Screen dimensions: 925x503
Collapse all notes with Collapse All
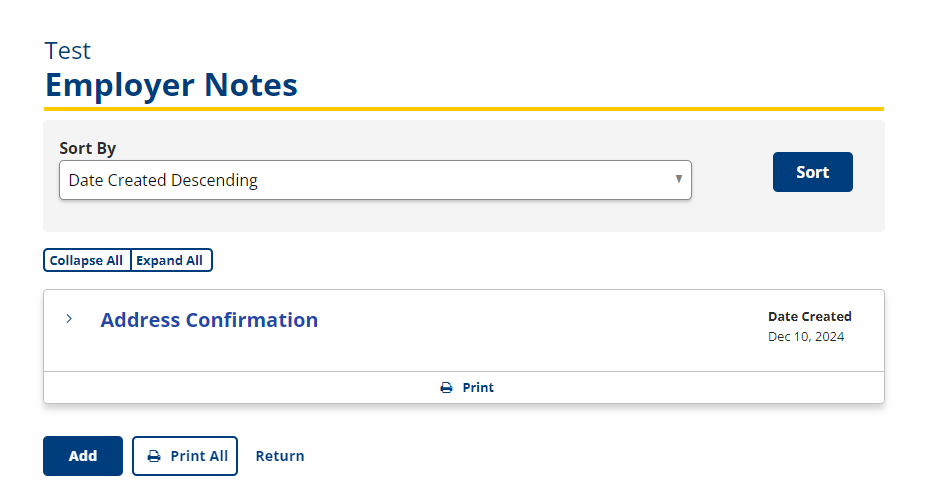pyautogui.click(x=87, y=260)
